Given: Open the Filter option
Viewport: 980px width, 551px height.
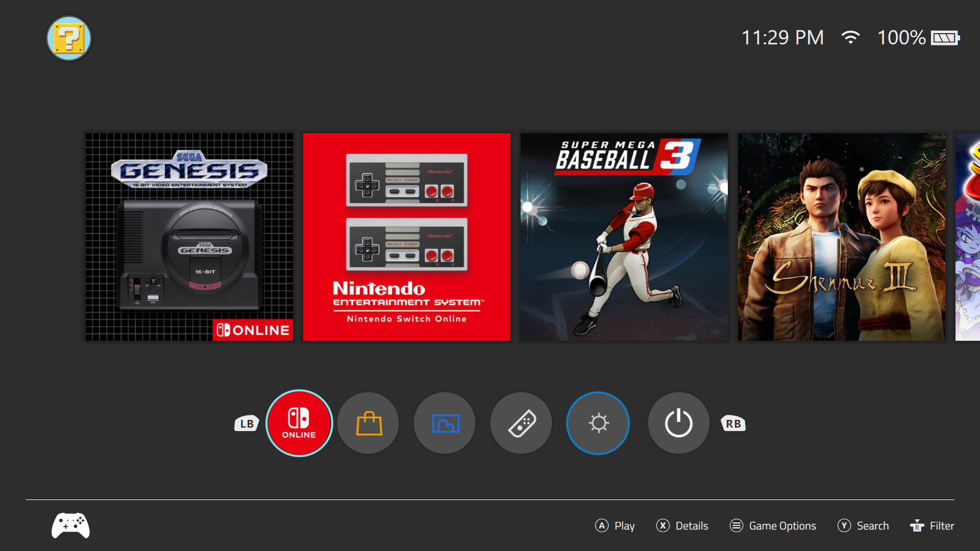Looking at the screenshot, I should point(932,525).
